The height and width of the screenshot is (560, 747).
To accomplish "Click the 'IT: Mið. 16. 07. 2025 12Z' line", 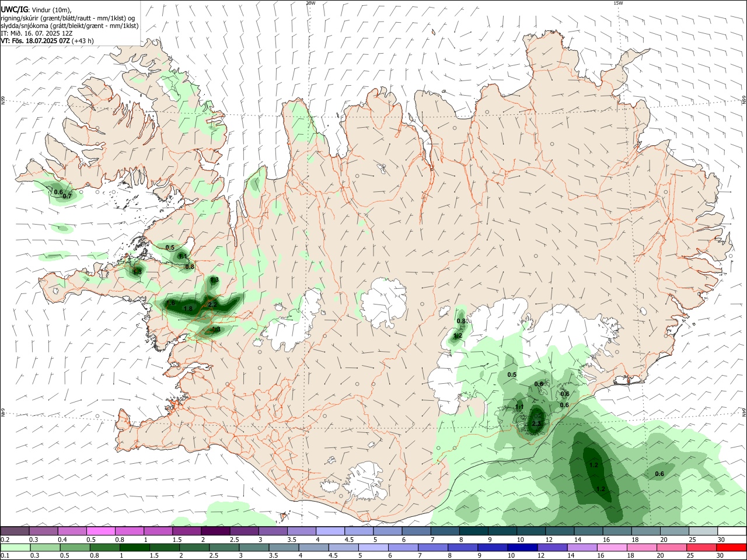I will [36, 33].
